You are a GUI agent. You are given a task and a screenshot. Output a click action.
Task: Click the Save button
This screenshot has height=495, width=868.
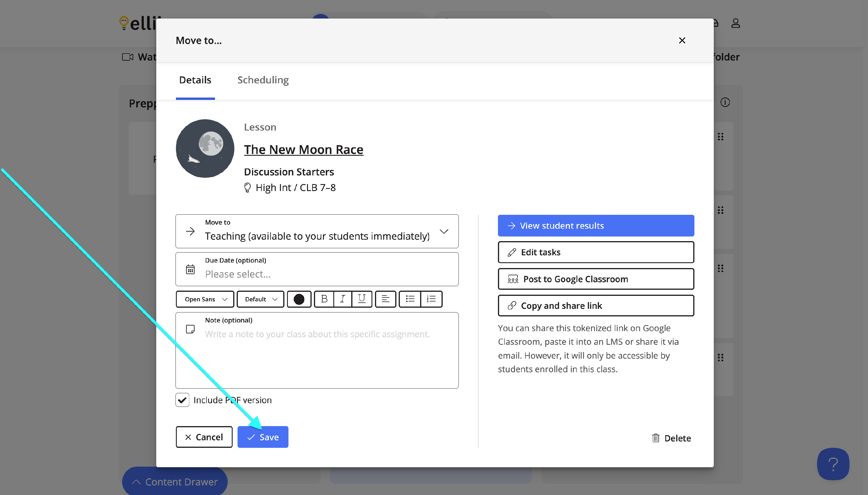(x=263, y=437)
